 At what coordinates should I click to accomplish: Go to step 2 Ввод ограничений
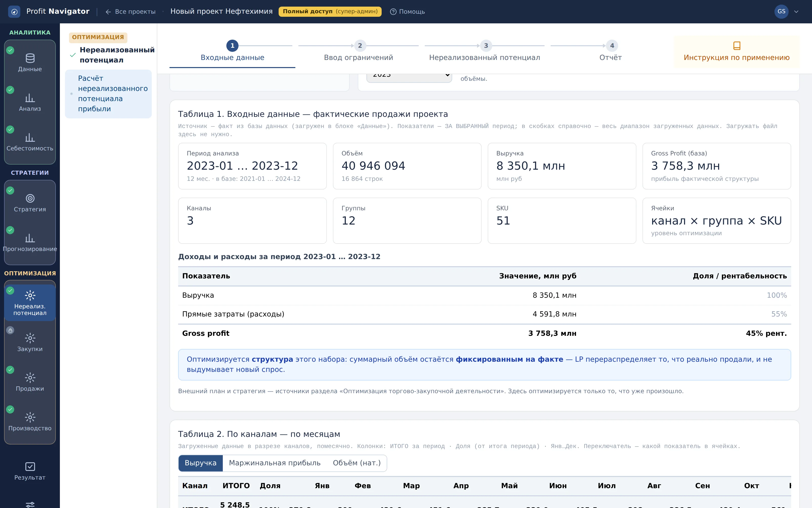coord(358,51)
